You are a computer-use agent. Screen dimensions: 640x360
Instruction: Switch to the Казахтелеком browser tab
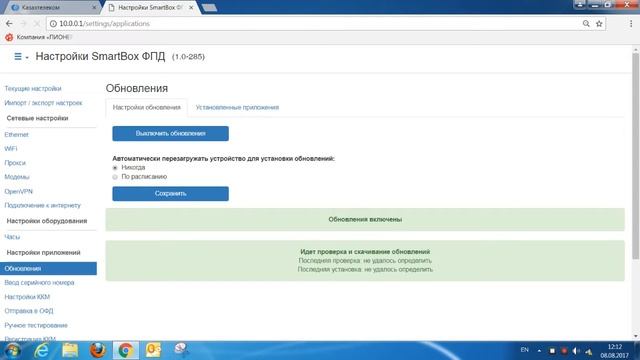point(53,7)
